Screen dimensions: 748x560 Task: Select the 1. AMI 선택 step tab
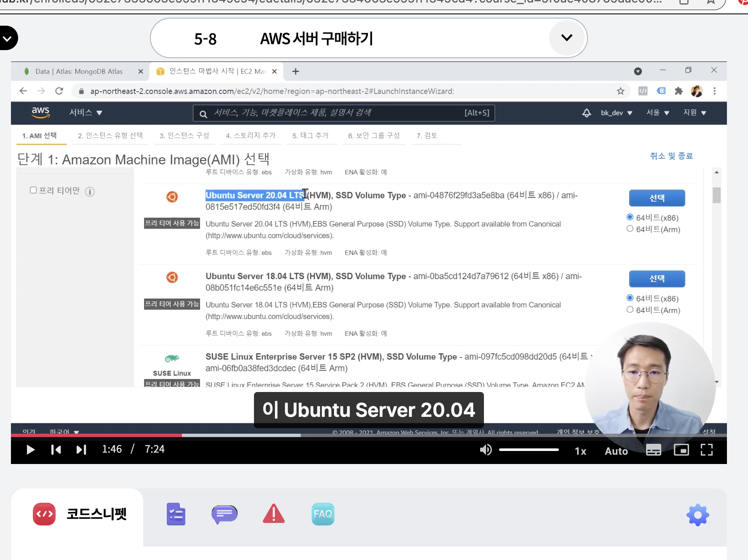39,136
